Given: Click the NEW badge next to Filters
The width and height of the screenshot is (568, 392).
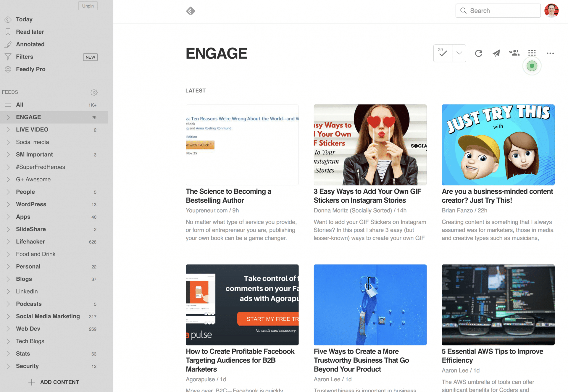Looking at the screenshot, I should coord(90,57).
